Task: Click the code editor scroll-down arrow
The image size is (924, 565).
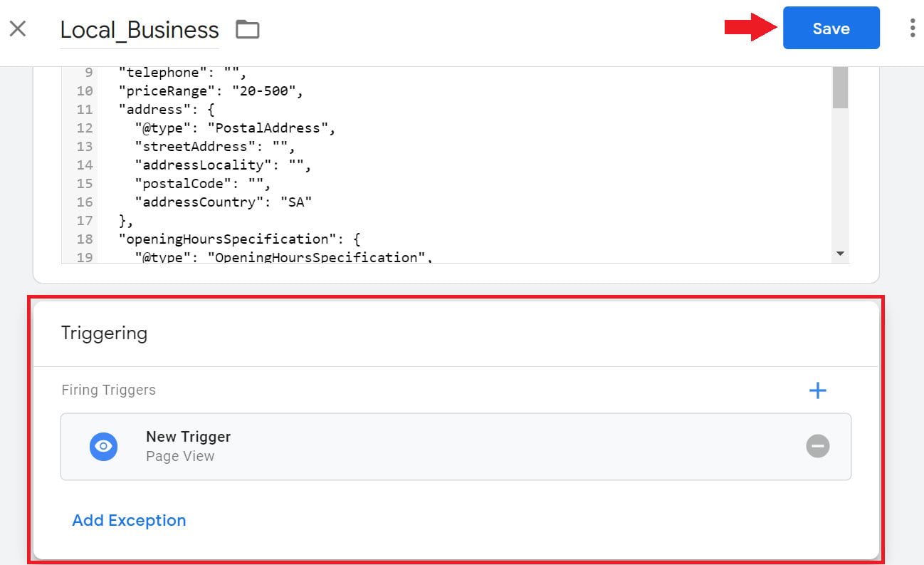Action: 840,254
